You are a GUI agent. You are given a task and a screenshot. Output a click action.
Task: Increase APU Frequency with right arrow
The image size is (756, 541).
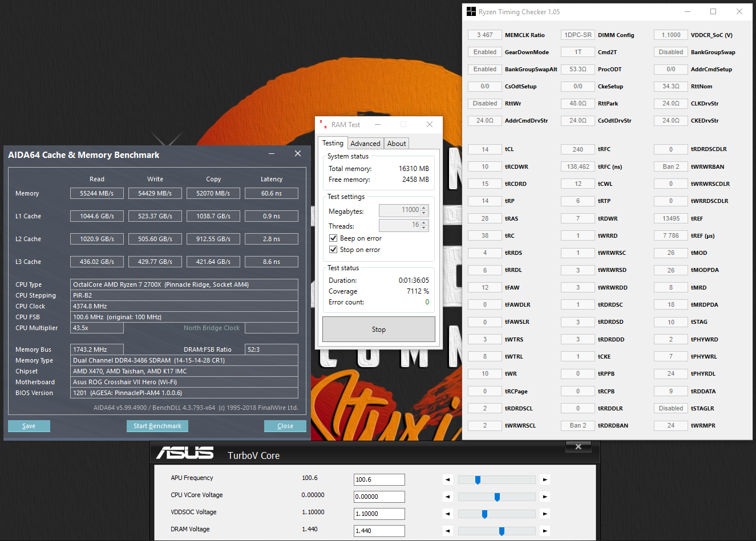(545, 480)
